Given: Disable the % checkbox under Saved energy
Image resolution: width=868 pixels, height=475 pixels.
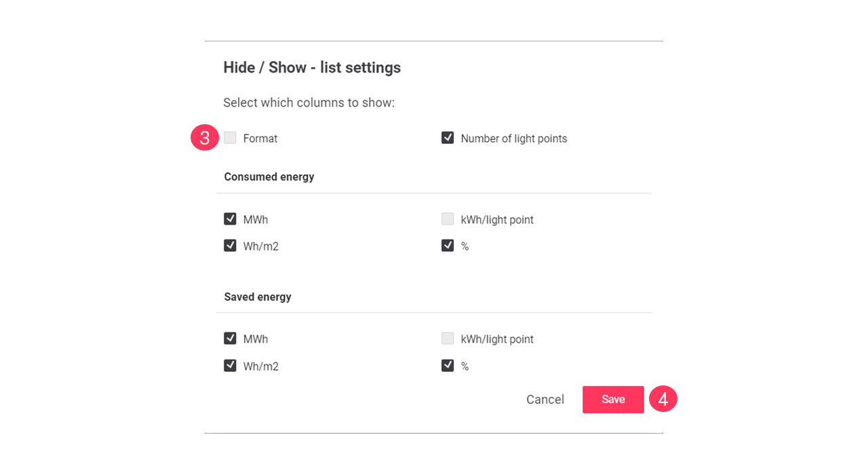Looking at the screenshot, I should 448,365.
